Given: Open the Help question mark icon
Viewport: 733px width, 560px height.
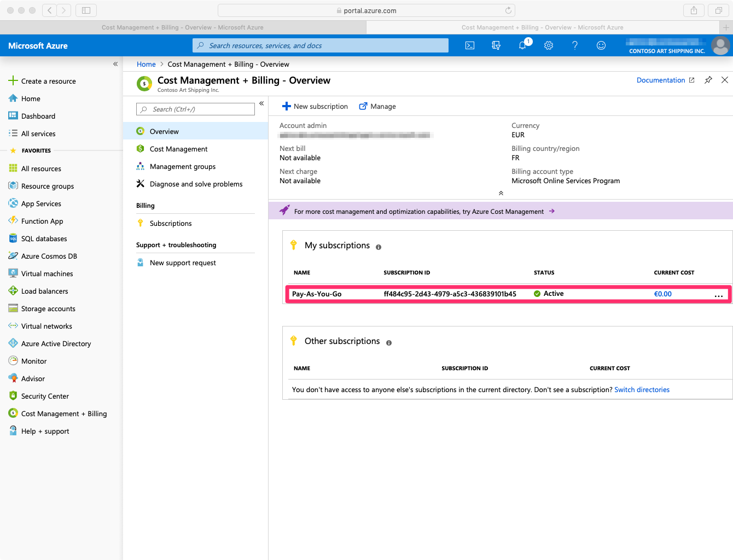Looking at the screenshot, I should [x=575, y=45].
